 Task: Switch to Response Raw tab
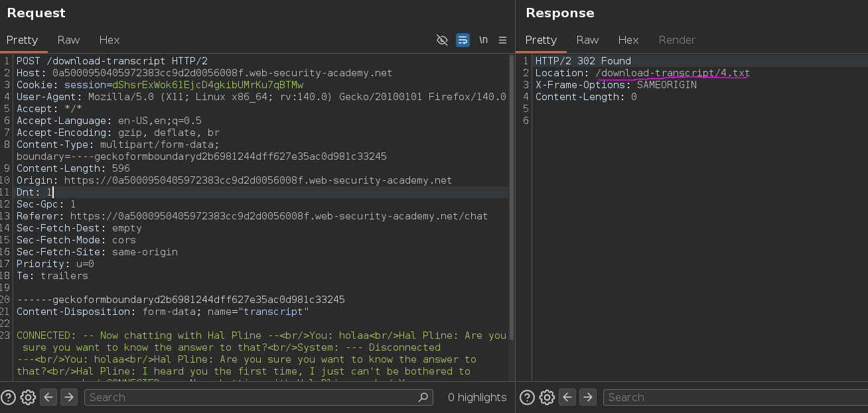click(587, 40)
